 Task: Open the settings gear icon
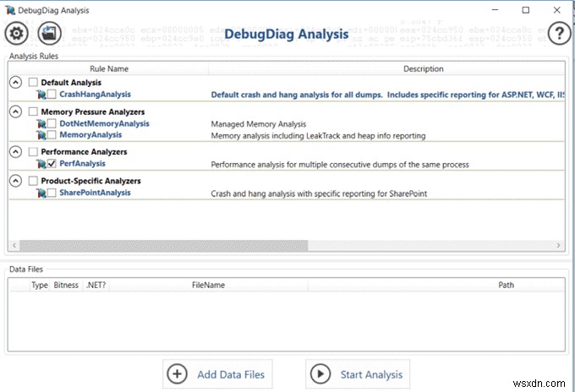click(15, 34)
